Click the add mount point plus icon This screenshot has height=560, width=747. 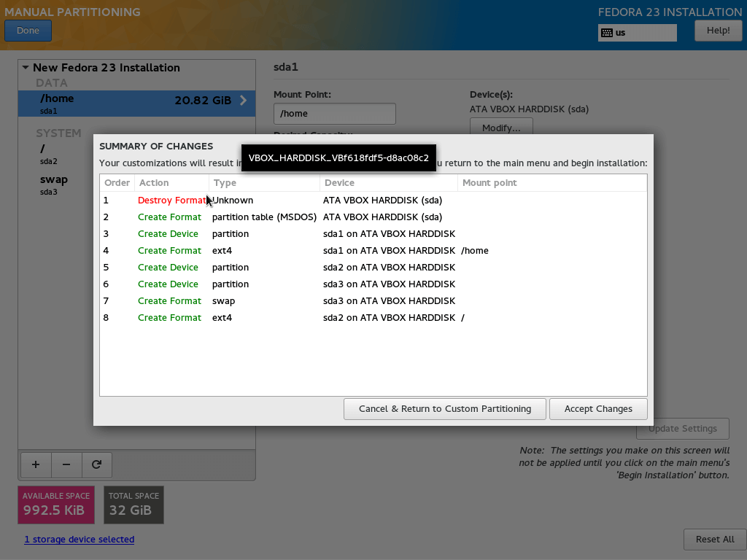pos(36,464)
